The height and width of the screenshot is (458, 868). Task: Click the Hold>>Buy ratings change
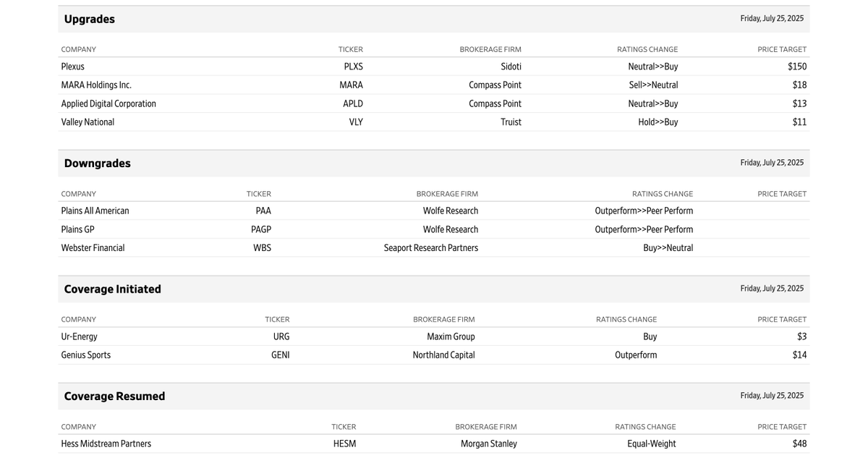(658, 122)
